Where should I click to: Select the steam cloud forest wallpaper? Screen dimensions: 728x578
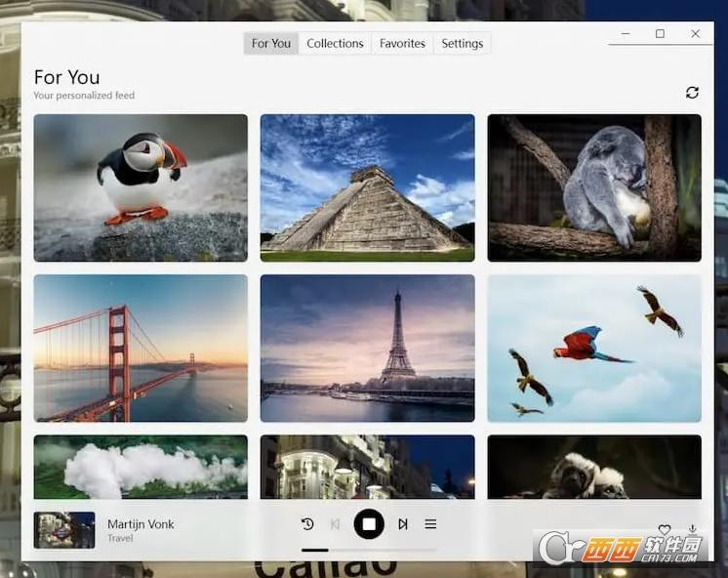(141, 467)
